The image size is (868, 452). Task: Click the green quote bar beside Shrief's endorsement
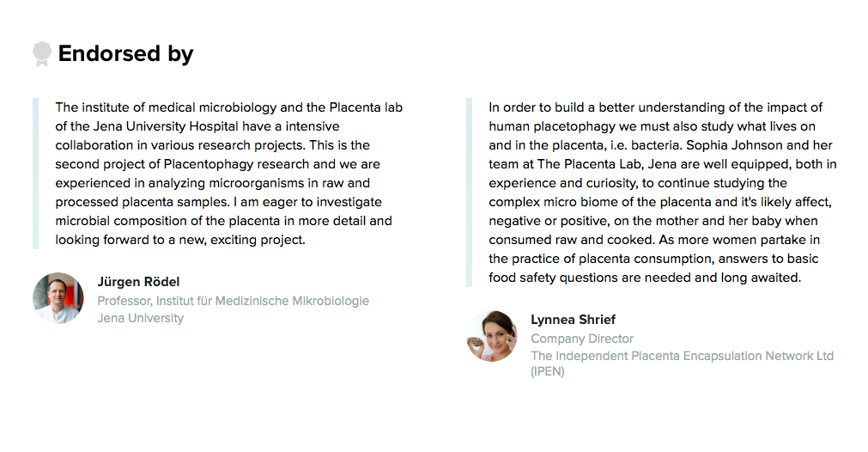tap(470, 192)
